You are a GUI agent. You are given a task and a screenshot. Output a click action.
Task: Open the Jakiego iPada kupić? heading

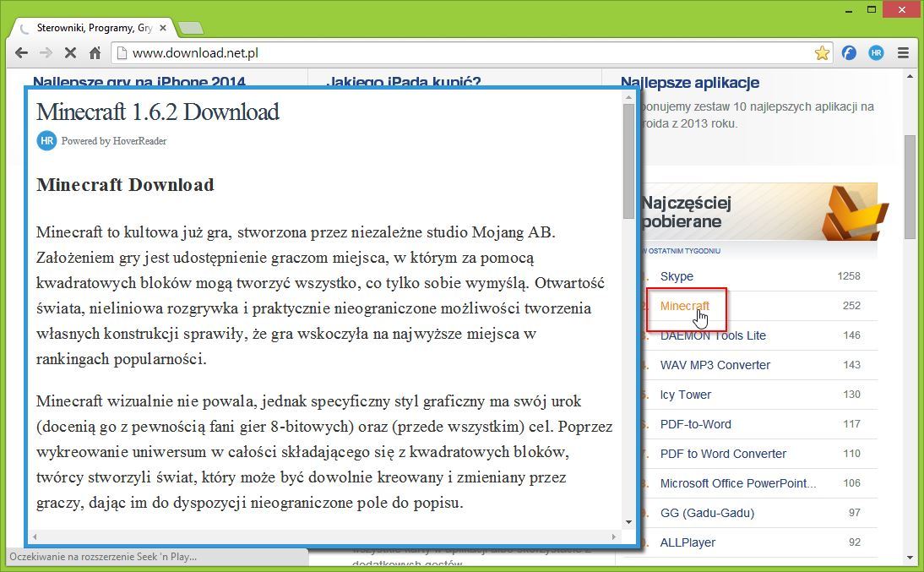(404, 81)
